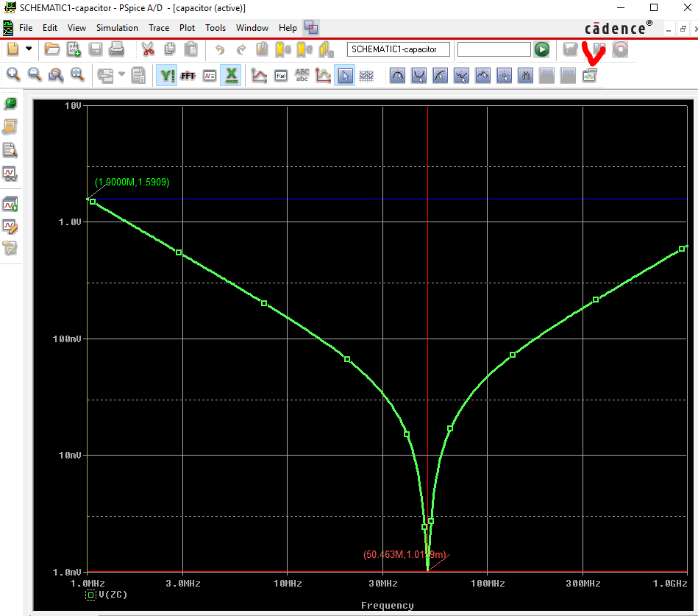Screen dimensions: 698x616
Task: Click the (1.0000M,1.5909) cursor label
Action: point(132,183)
